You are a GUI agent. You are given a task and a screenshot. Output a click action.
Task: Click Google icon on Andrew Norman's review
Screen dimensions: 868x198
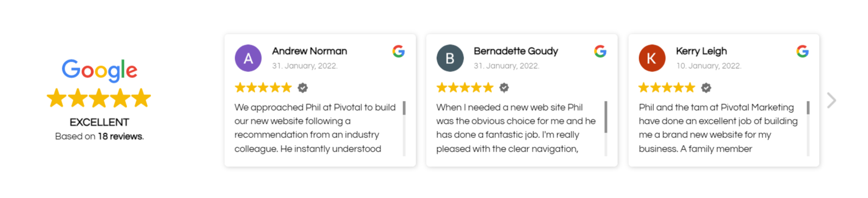pyautogui.click(x=399, y=51)
